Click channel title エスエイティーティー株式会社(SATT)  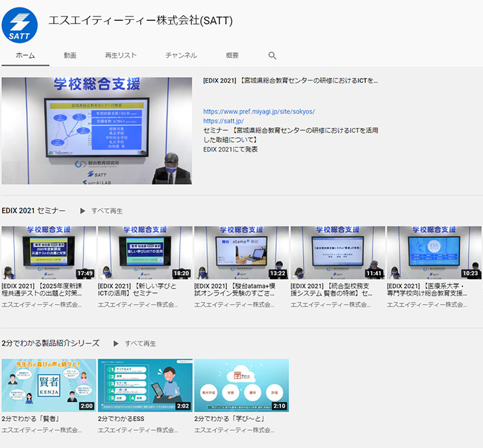point(141,21)
